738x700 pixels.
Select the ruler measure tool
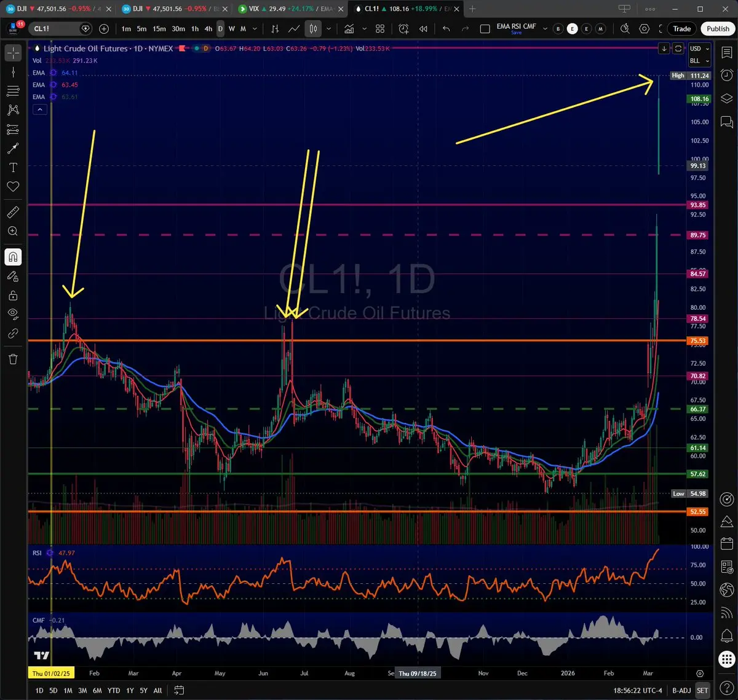(13, 212)
